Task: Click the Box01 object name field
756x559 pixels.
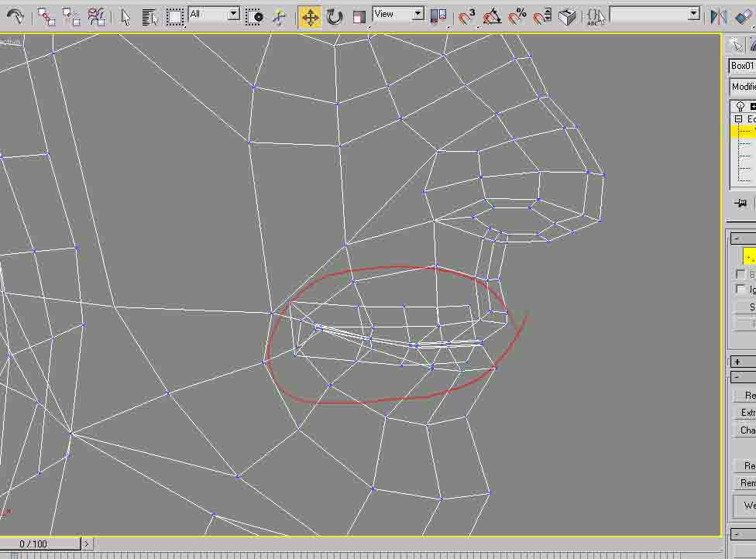Action: 742,66
